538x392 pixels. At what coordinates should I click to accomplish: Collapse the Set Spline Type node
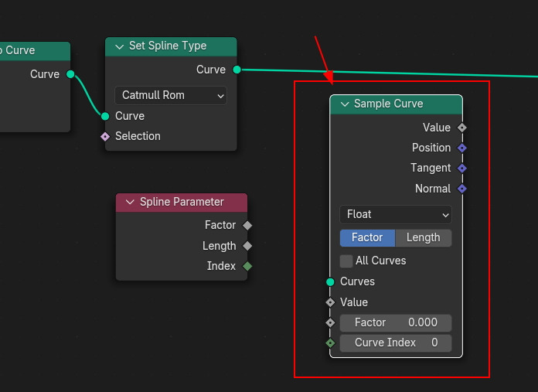(x=119, y=46)
